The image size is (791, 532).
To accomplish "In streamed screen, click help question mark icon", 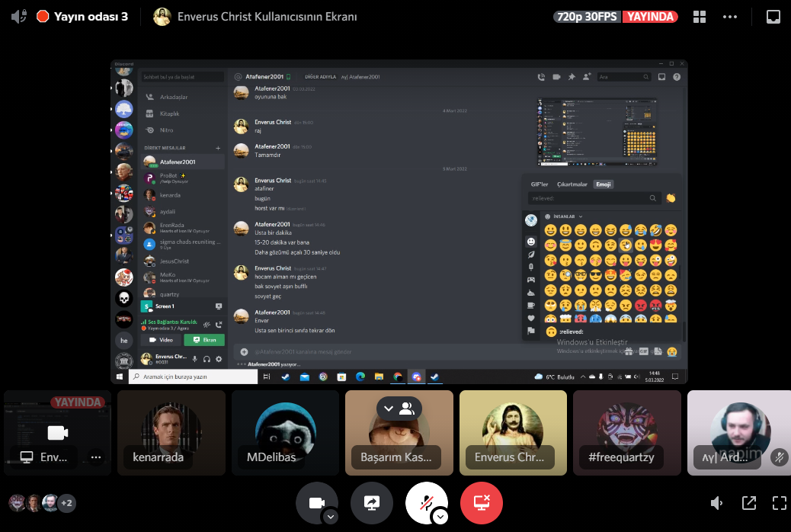I will tap(677, 77).
